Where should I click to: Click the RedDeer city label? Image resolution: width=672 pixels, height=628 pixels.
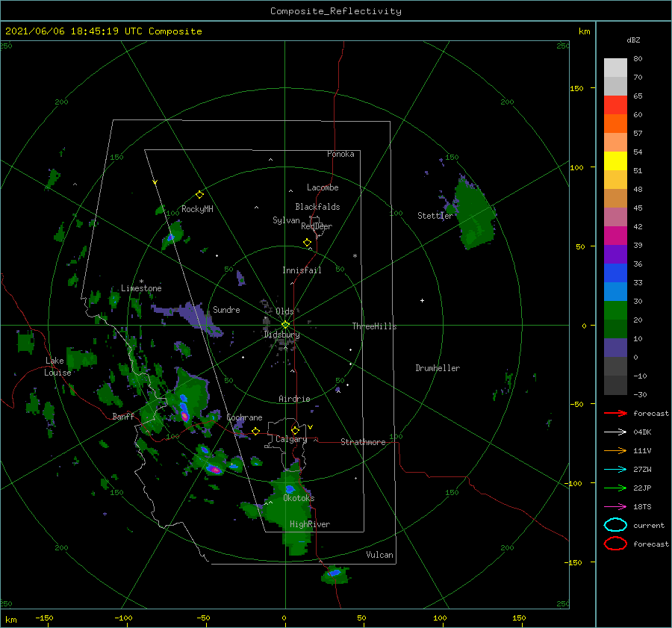coord(317,226)
